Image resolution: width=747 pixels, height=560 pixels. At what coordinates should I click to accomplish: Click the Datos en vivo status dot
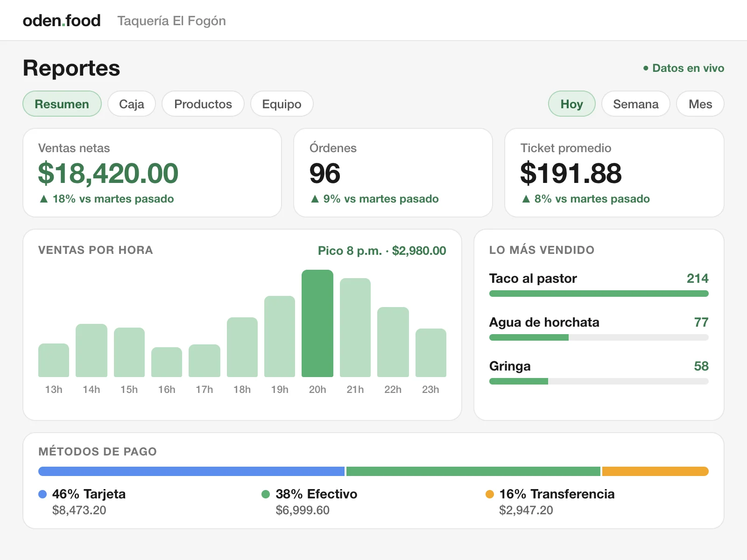pyautogui.click(x=646, y=68)
